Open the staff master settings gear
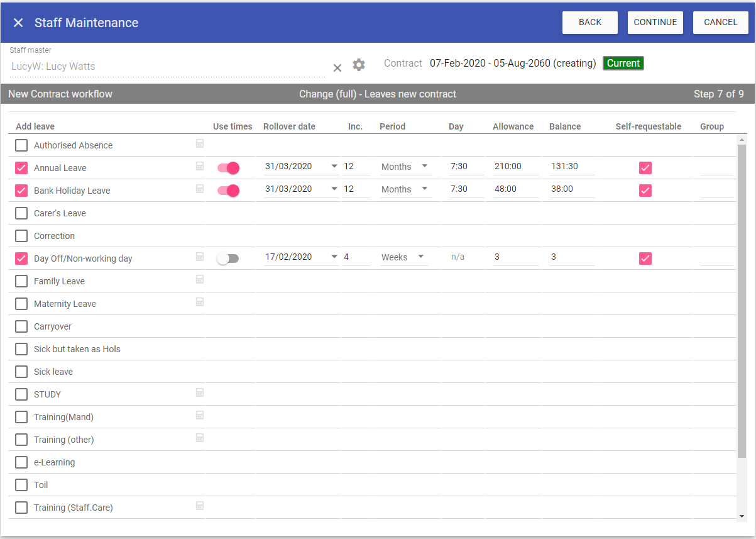This screenshot has height=539, width=756. pyautogui.click(x=359, y=65)
